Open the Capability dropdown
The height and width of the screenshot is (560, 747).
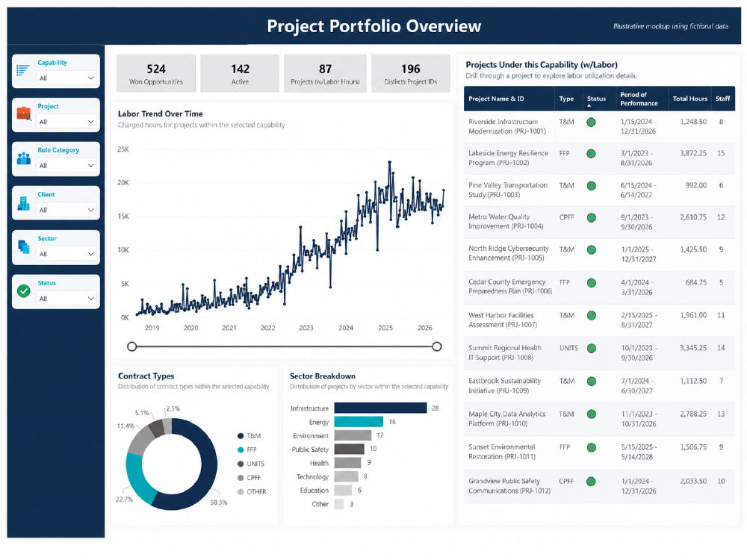[66, 78]
